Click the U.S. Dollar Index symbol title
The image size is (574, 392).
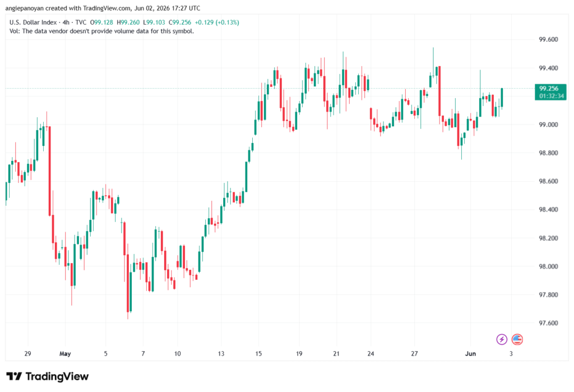pyautogui.click(x=33, y=22)
